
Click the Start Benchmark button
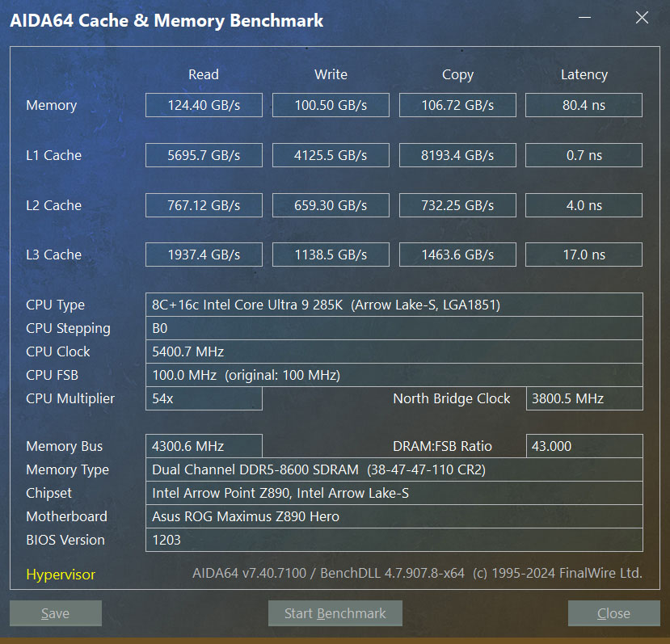click(x=335, y=613)
